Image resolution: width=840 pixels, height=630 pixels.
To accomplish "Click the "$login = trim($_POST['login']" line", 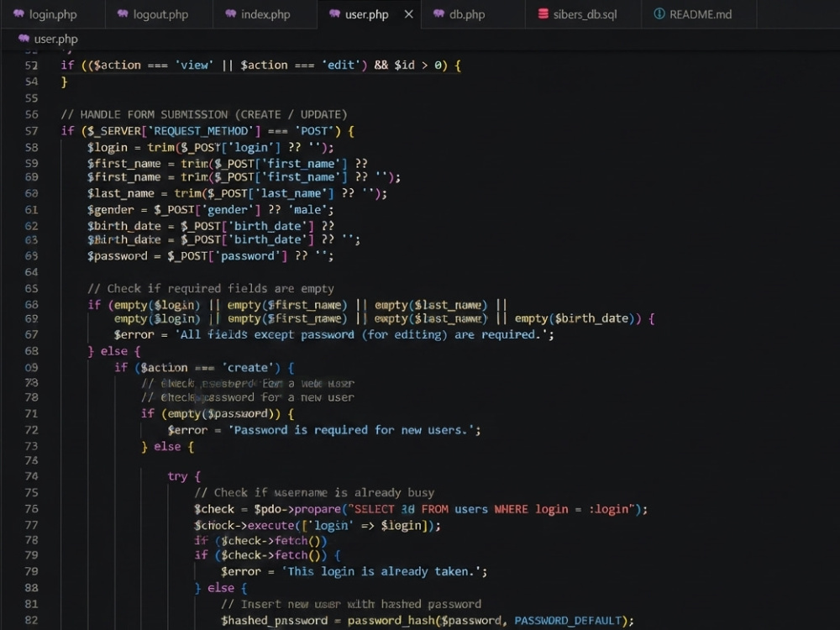I will [211, 147].
